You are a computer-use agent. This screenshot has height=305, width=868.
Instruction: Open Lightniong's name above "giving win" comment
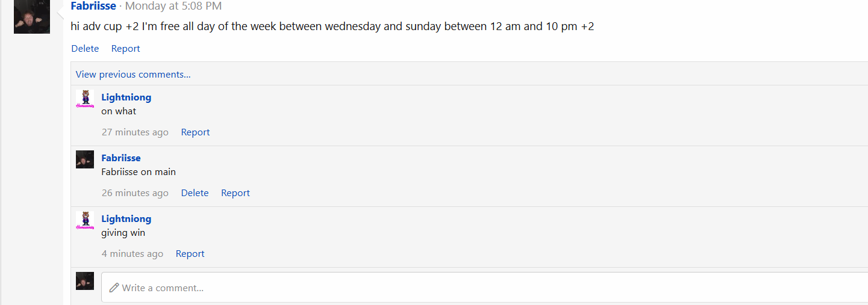126,219
